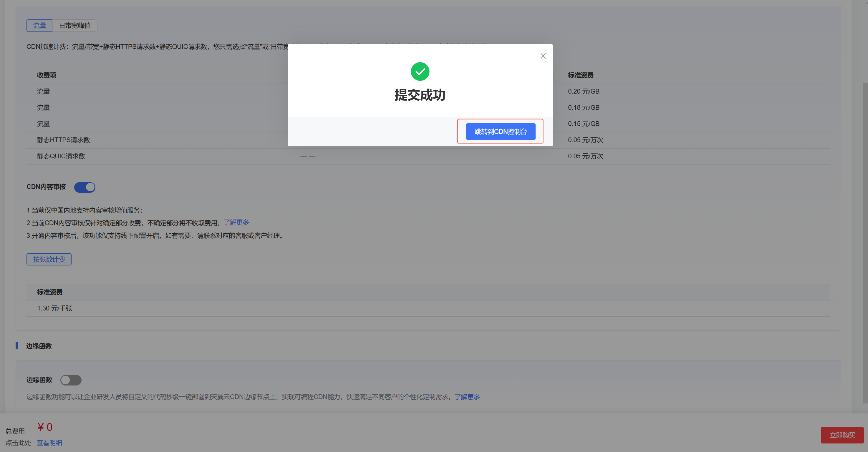Click the 0.20 元/GB rate cell

coord(584,91)
